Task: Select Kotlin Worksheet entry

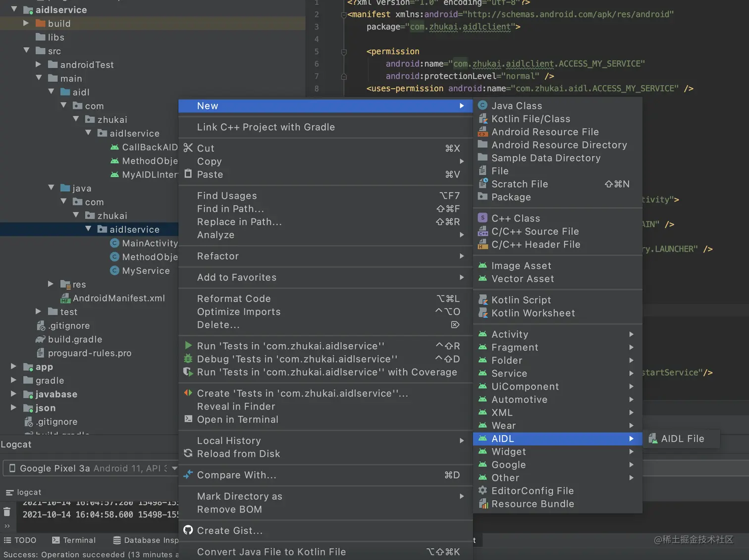Action: (x=557, y=313)
